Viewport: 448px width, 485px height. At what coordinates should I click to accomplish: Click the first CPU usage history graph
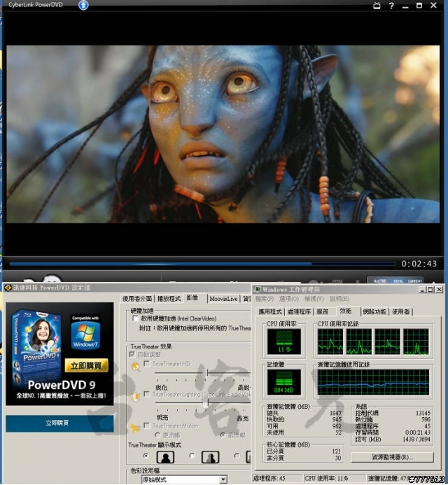coord(330,342)
